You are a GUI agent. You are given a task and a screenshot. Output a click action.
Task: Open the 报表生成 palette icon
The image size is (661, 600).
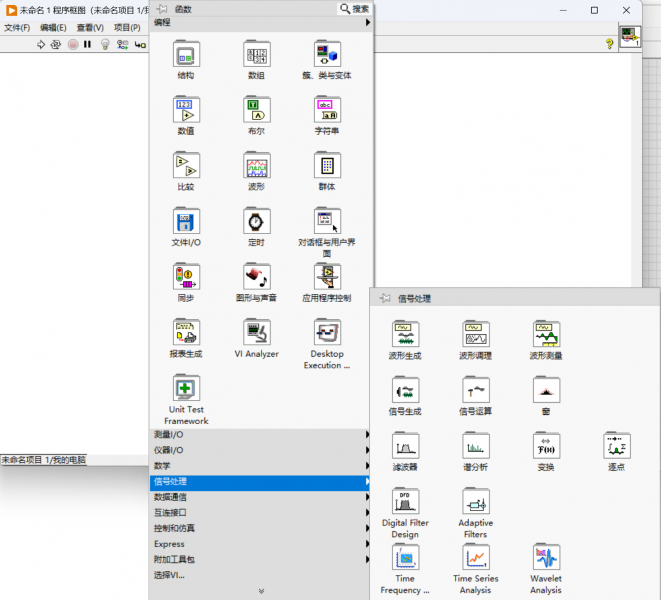click(x=186, y=332)
